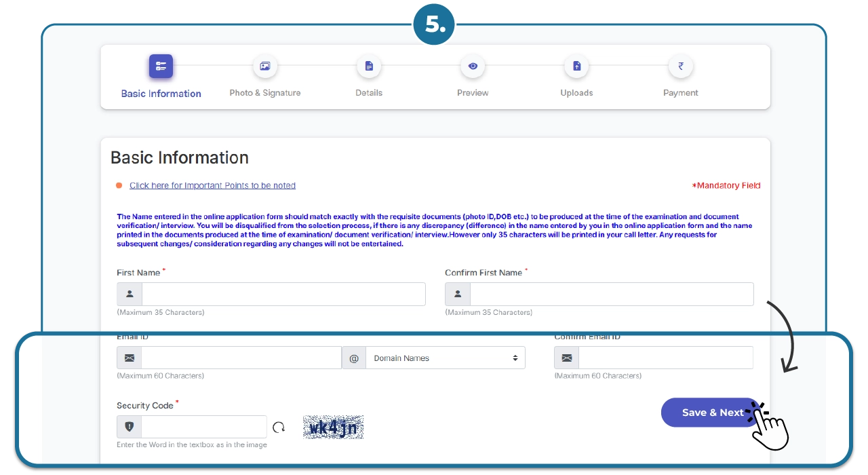Select the Basic Information step icon

(x=161, y=66)
